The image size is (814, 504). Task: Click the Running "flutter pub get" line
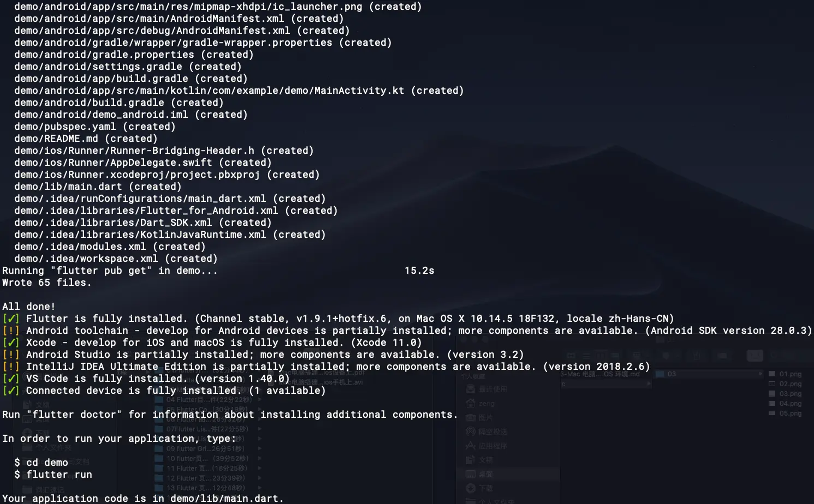(110, 271)
